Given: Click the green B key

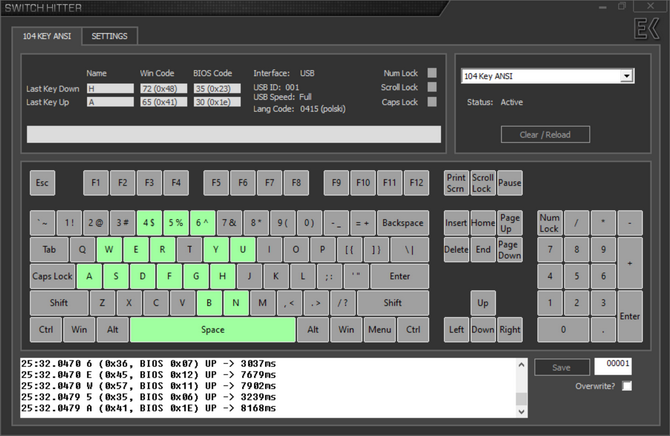Looking at the screenshot, I should (209, 303).
